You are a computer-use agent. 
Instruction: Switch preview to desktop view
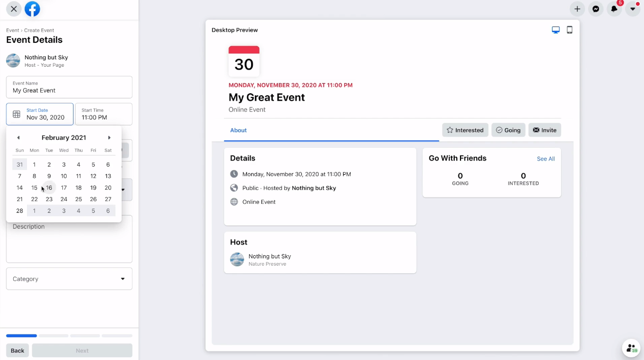[556, 30]
